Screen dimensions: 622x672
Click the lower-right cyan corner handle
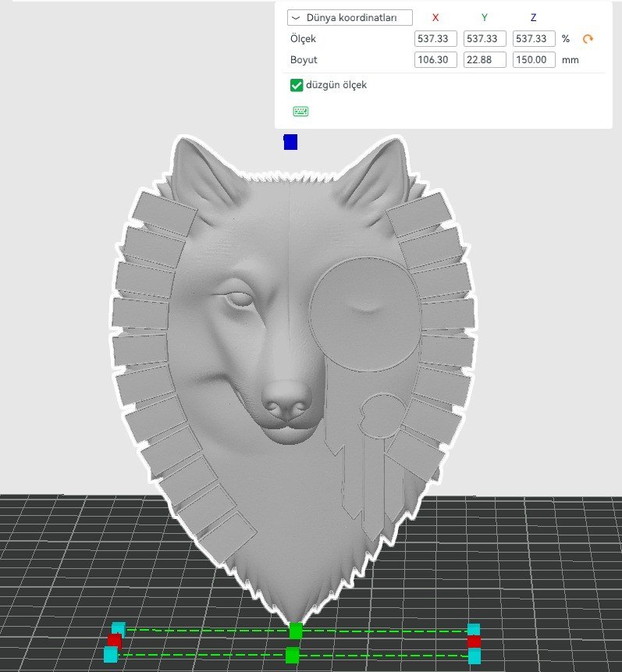(474, 656)
